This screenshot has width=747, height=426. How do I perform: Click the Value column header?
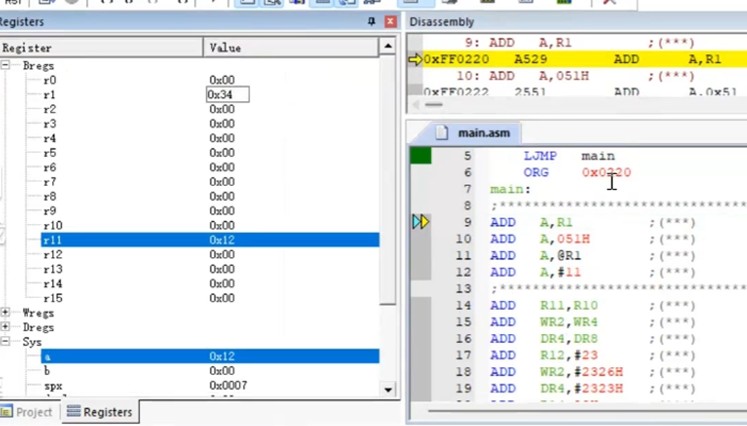(290, 47)
